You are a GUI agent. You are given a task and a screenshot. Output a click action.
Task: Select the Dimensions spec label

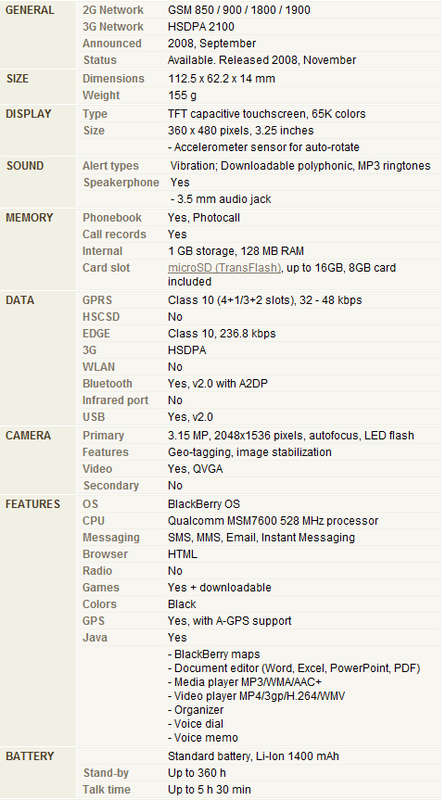coord(113,79)
